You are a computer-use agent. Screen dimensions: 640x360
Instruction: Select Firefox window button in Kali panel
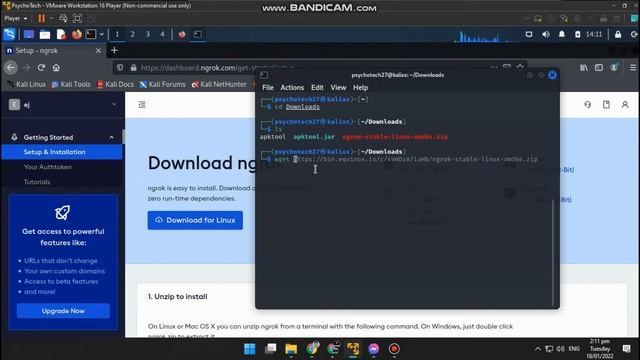pos(182,34)
